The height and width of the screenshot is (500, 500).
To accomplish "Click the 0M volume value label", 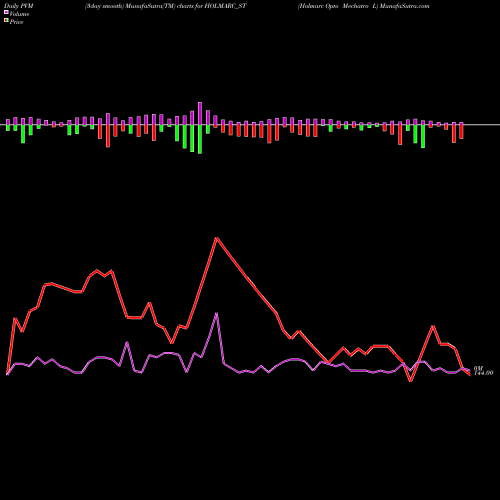I will pyautogui.click(x=478, y=368).
